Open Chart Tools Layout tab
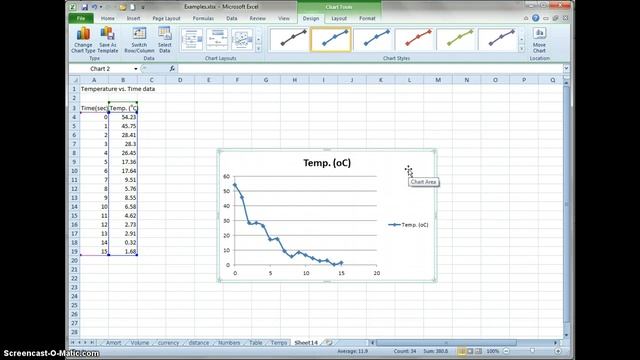640x360 pixels. pyautogui.click(x=339, y=18)
